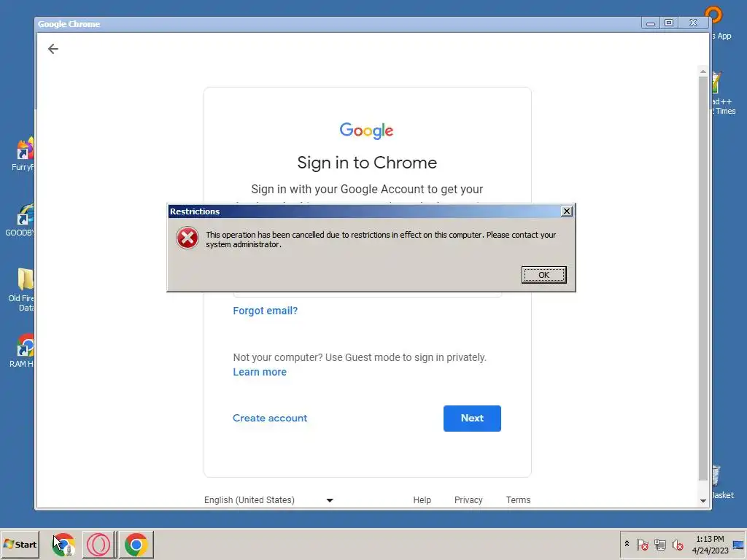Open the Opera taskbar icon
Screen dimensions: 747x560
98,544
